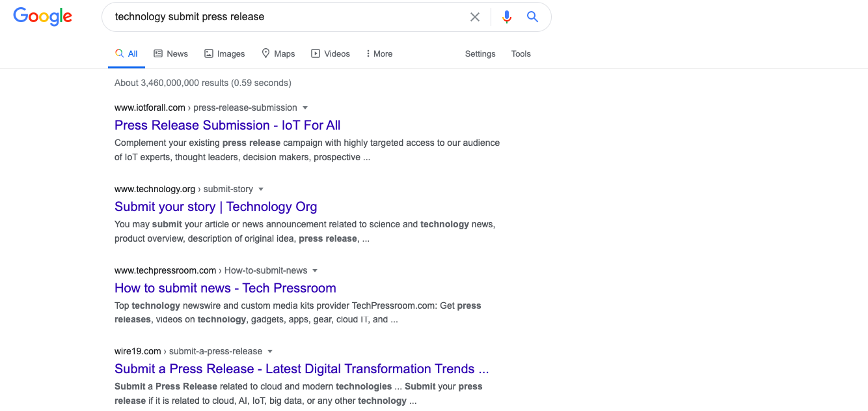Open How to submit news - Tech Pressroom
Screen dimensions: 868x411
pos(225,288)
